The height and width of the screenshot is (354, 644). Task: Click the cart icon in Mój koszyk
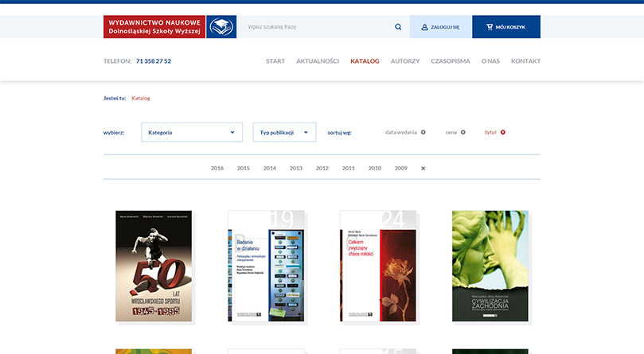click(x=490, y=27)
